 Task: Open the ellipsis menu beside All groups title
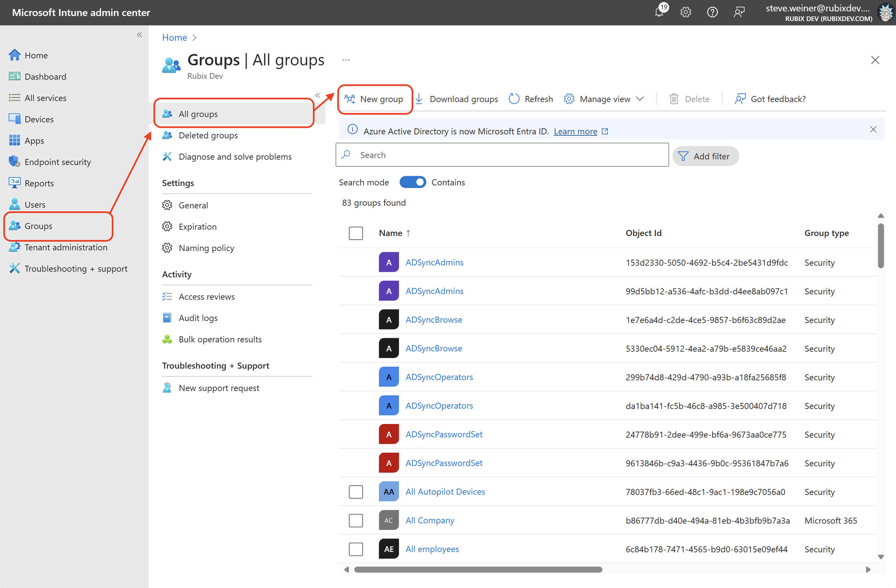click(345, 59)
